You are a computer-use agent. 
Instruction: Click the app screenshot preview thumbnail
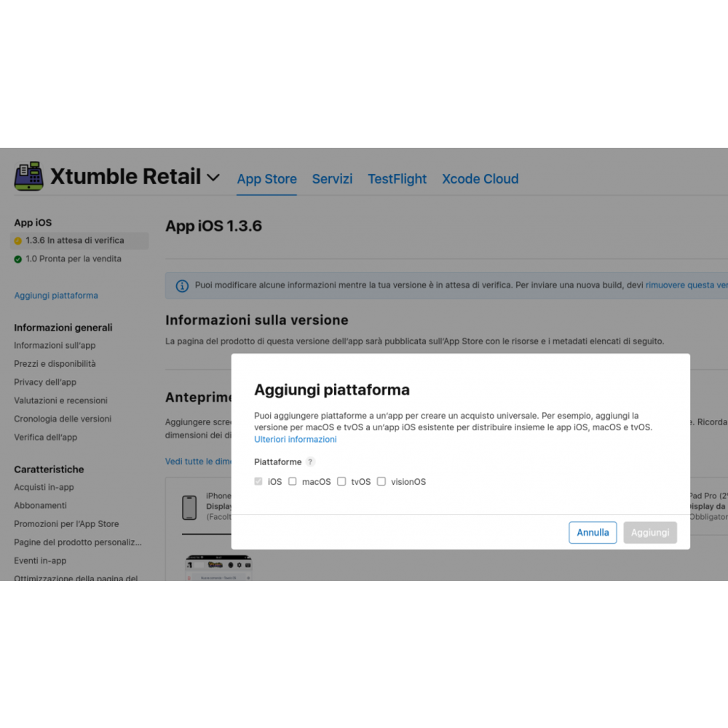(218, 568)
